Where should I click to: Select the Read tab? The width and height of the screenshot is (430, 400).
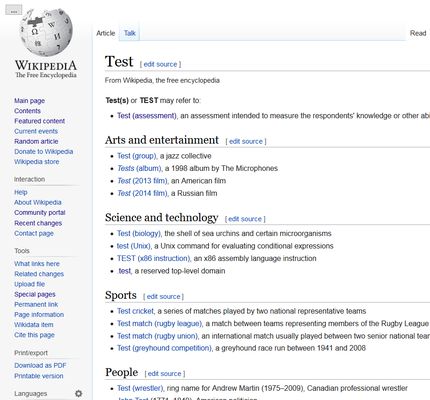(418, 33)
